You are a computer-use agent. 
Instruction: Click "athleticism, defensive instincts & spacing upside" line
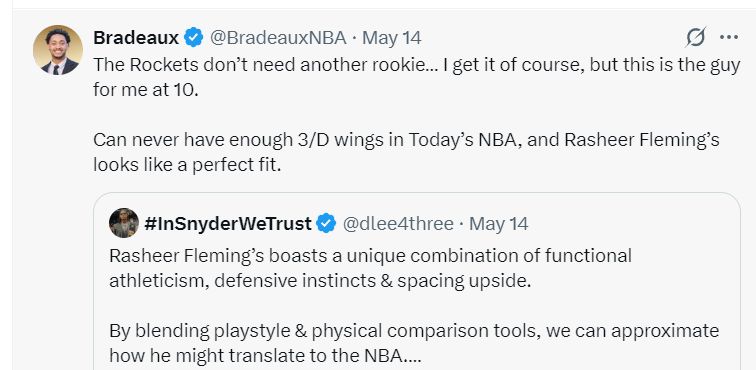320,281
